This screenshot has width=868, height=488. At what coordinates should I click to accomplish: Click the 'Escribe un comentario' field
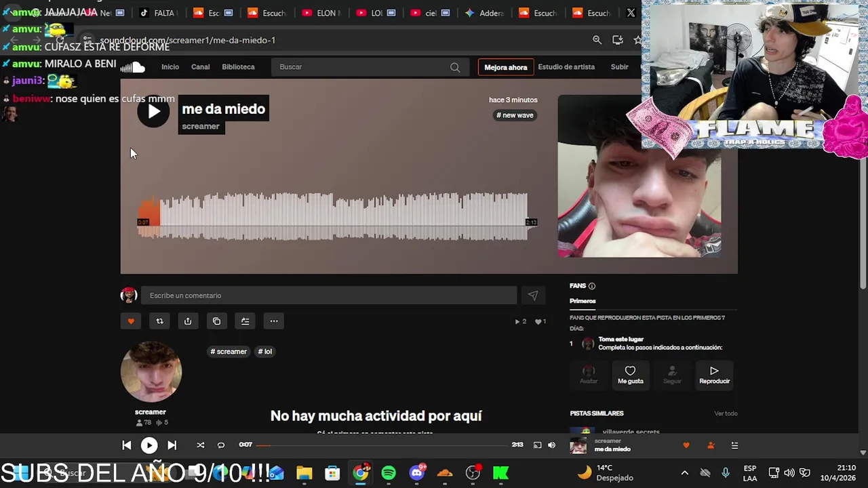coord(329,296)
